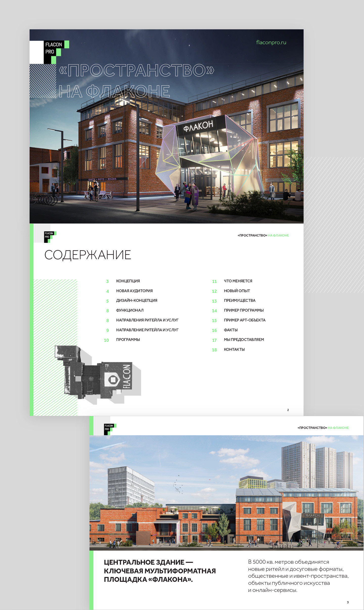Click «ПРОСТРАНСТВО» НА ФЛАКОНЕ header on page 3
Viewport: 364px width, 610px height.
click(323, 428)
